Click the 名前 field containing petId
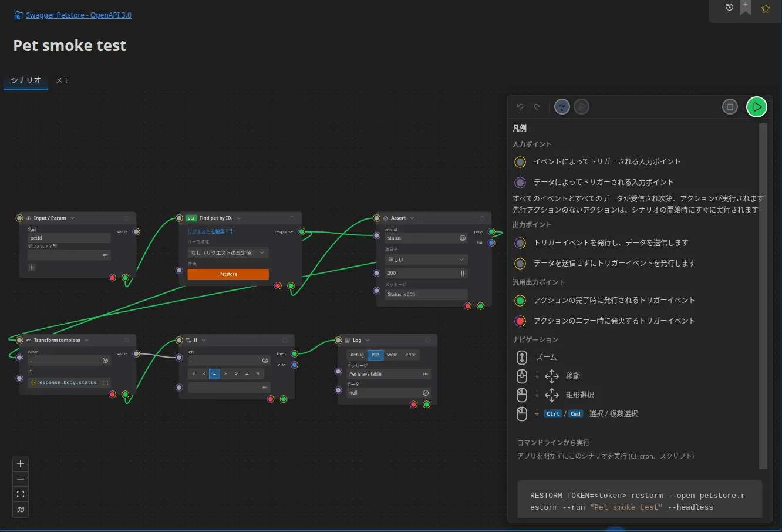This screenshot has height=532, width=782. pyautogui.click(x=69, y=238)
